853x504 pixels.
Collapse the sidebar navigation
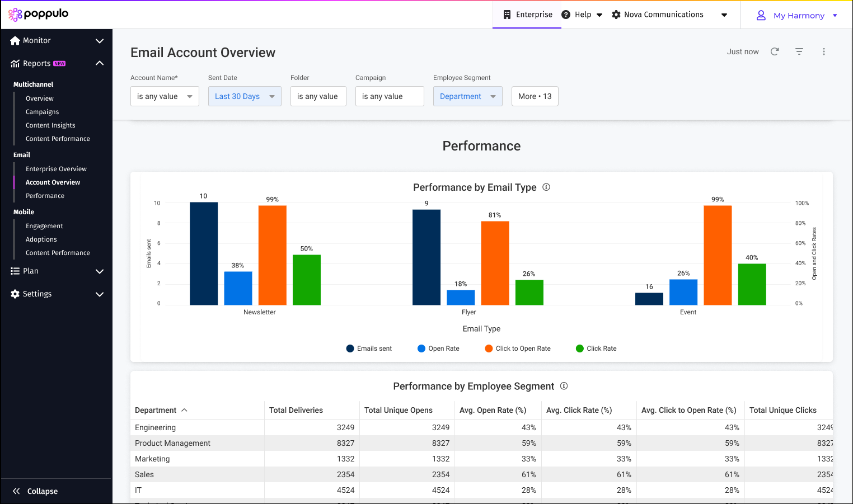pyautogui.click(x=36, y=491)
